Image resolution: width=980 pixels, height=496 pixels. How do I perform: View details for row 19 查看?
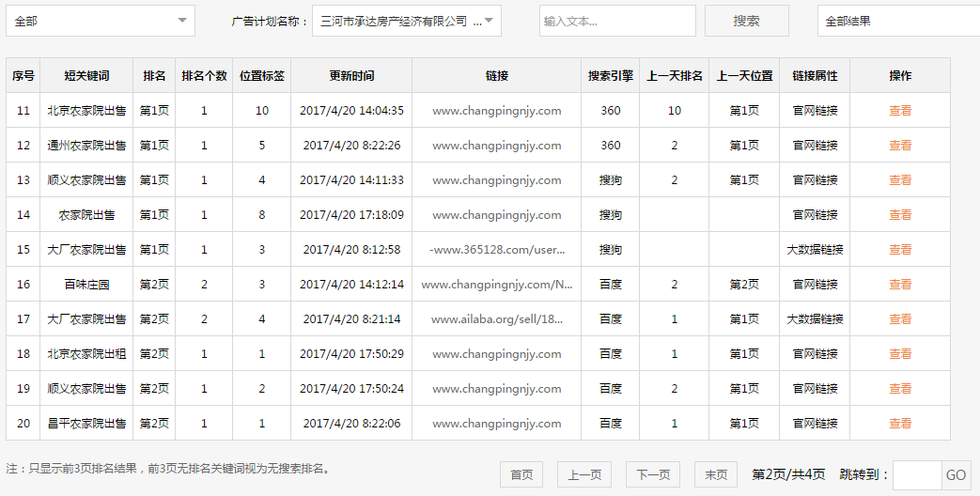(900, 389)
